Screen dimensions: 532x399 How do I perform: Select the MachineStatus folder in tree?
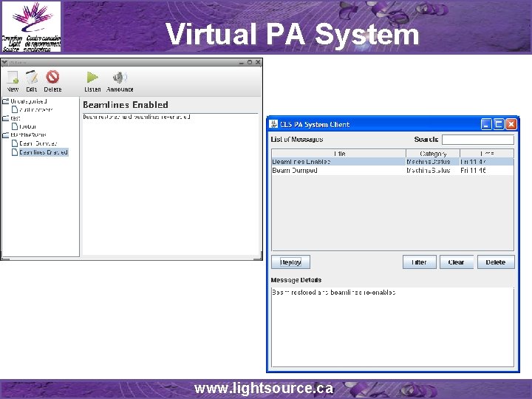(24, 134)
